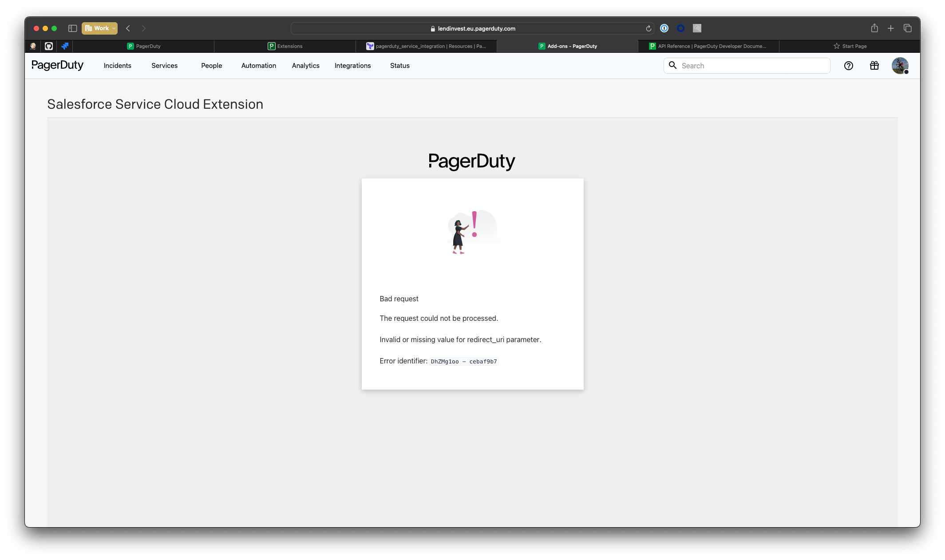Open the user profile avatar menu
The height and width of the screenshot is (560, 945).
coord(900,66)
